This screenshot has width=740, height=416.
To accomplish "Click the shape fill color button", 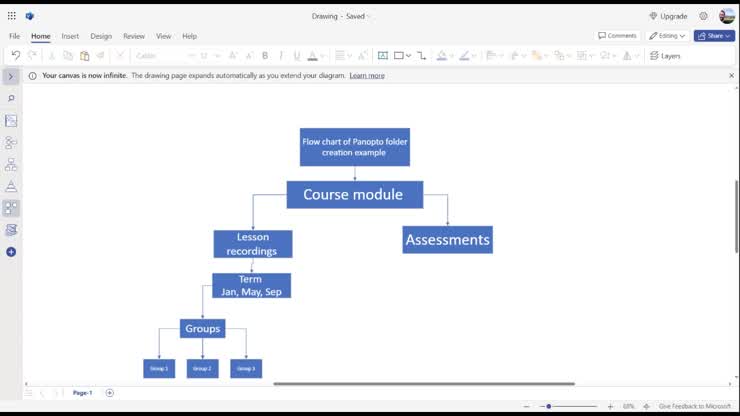I will coord(442,56).
